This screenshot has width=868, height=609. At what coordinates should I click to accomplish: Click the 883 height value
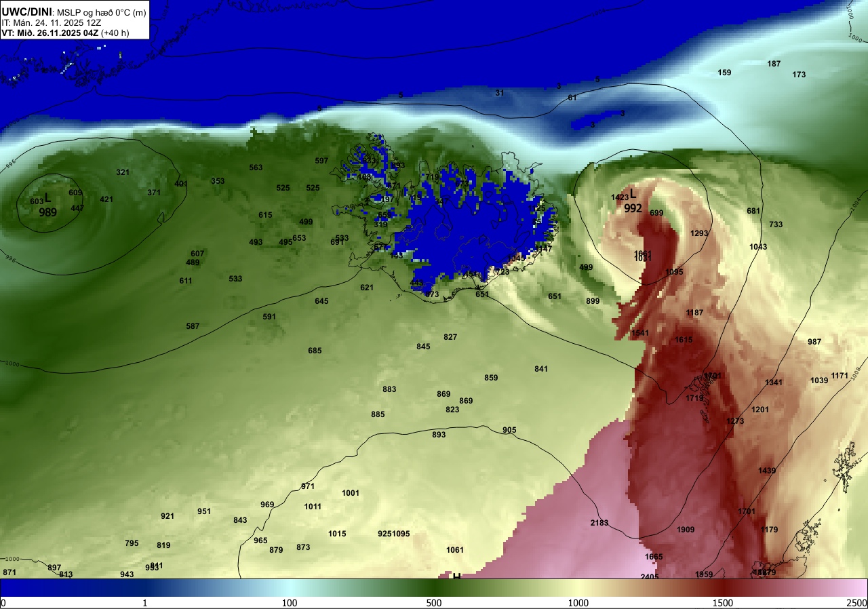(389, 389)
